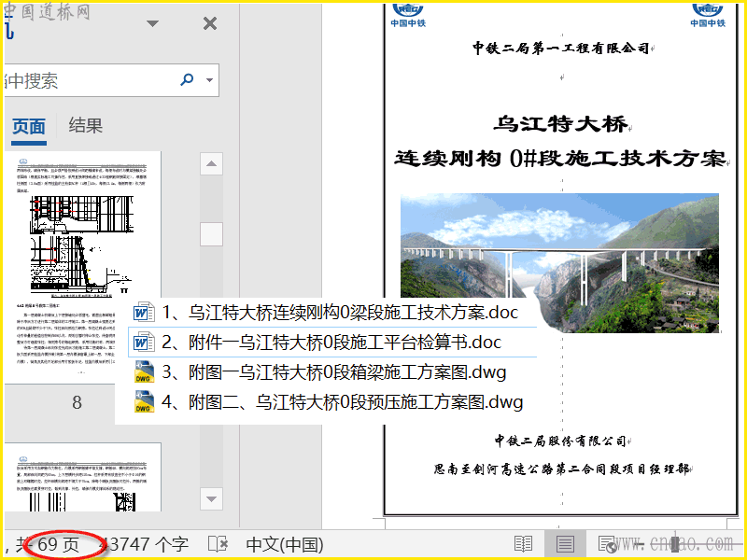The image size is (747, 560).
Task: Click the right 中国中铁 logo in header
Action: pos(708,15)
